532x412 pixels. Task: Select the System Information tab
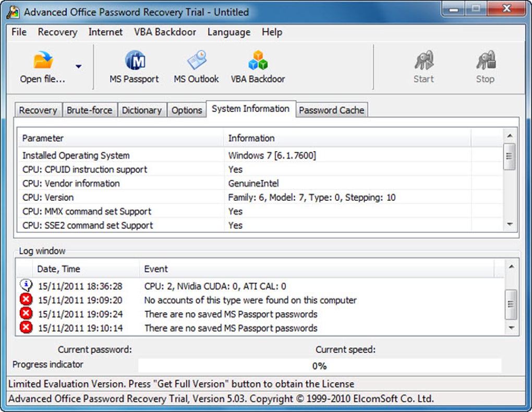tap(251, 109)
